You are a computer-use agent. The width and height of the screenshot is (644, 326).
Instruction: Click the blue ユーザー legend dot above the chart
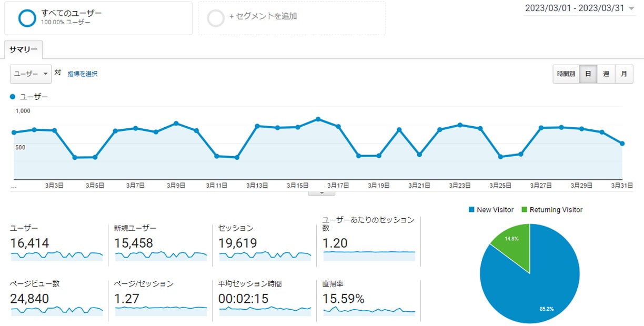tap(12, 96)
